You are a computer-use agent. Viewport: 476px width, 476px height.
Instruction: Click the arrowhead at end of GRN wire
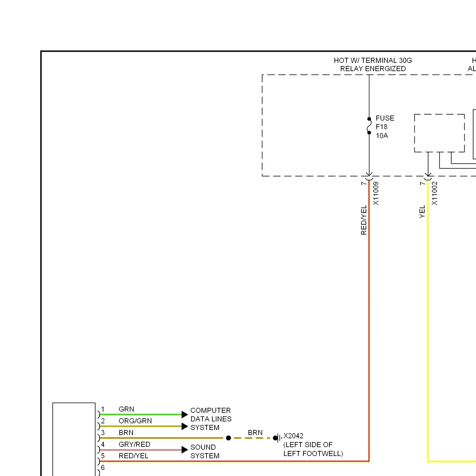coord(185,414)
